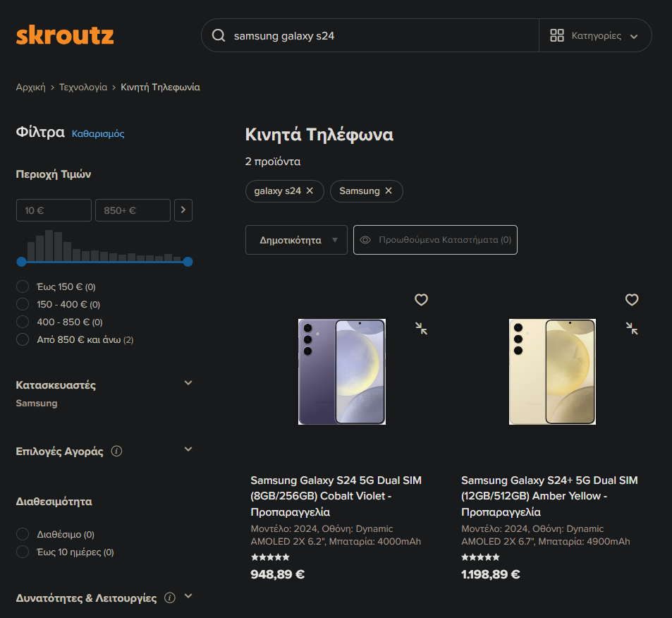The width and height of the screenshot is (672, 618).
Task: Click the minimum price field 10 €
Action: pyautogui.click(x=54, y=210)
